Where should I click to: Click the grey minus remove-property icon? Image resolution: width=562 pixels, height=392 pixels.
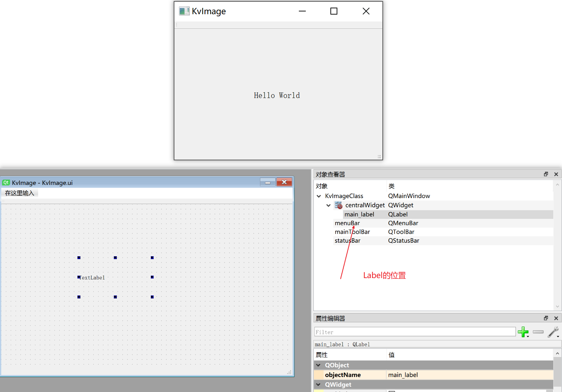click(538, 332)
